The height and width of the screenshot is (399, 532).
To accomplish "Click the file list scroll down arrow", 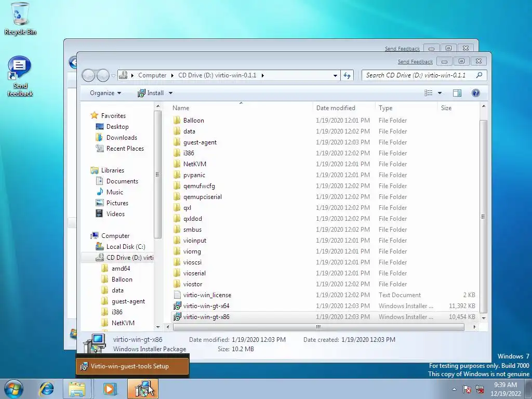I will point(484,318).
